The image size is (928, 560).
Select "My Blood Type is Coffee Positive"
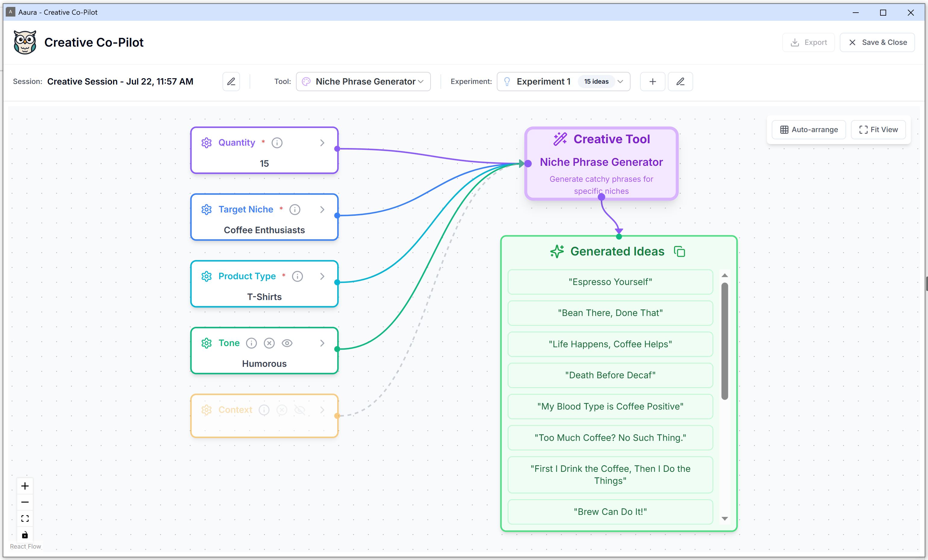click(610, 407)
